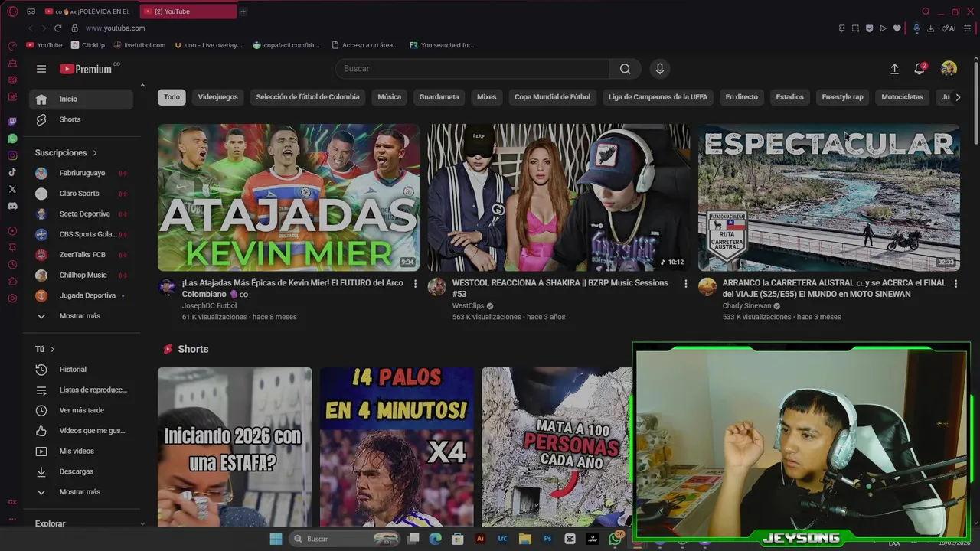Open the Easy Setup menu icon in browser toolbar
Viewport: 980px width, 551px height.
point(967,28)
